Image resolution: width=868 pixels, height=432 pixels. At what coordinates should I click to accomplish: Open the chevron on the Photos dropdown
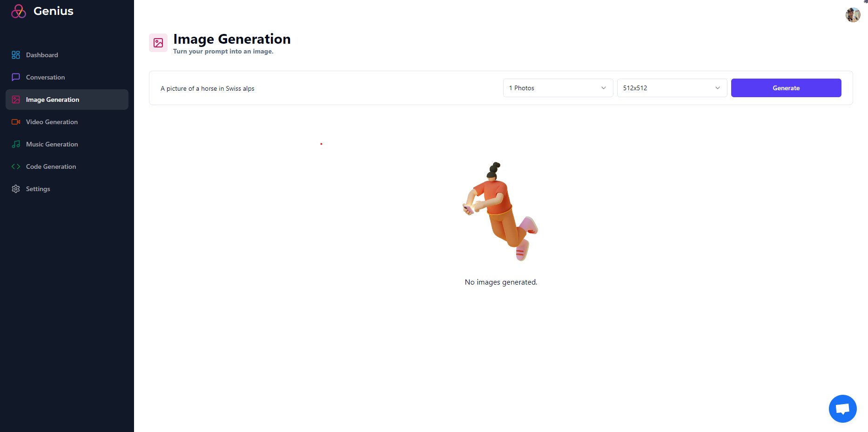(x=604, y=88)
